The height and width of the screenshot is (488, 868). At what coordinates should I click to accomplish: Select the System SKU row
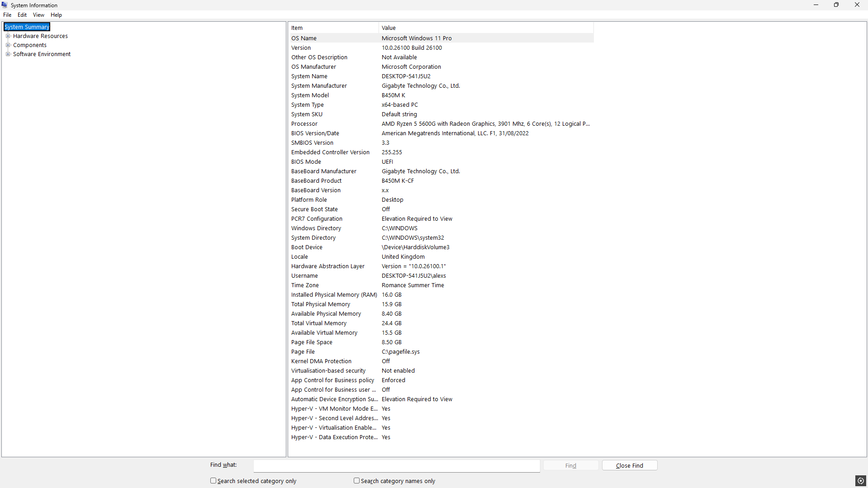tap(441, 114)
